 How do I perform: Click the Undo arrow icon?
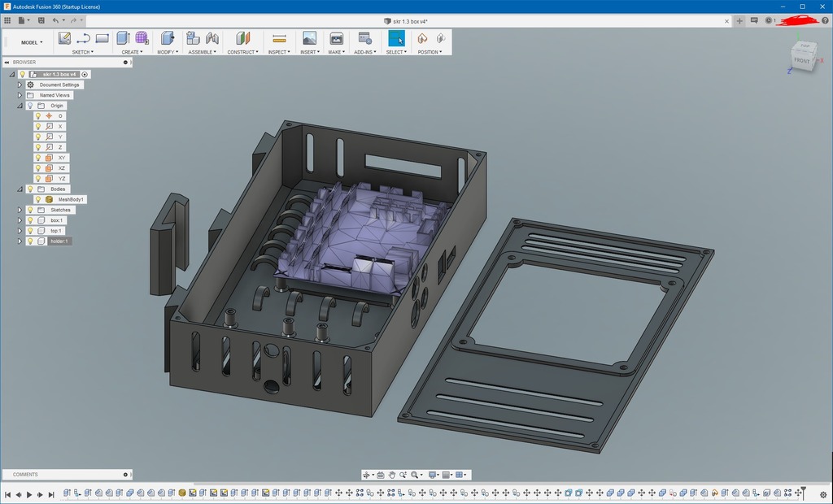[x=56, y=20]
